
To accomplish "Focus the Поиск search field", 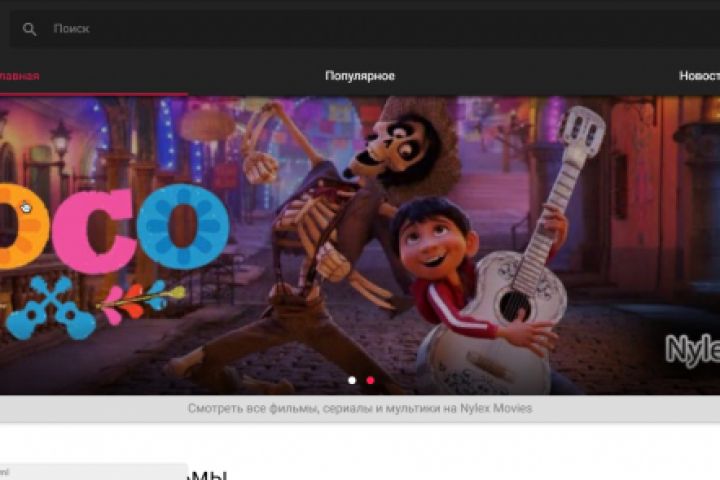I will click(x=365, y=28).
